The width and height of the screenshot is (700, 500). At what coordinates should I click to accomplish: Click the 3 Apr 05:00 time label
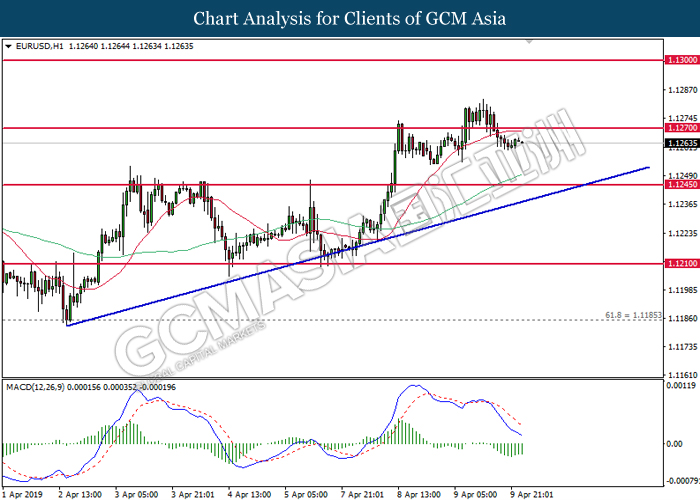(x=137, y=494)
